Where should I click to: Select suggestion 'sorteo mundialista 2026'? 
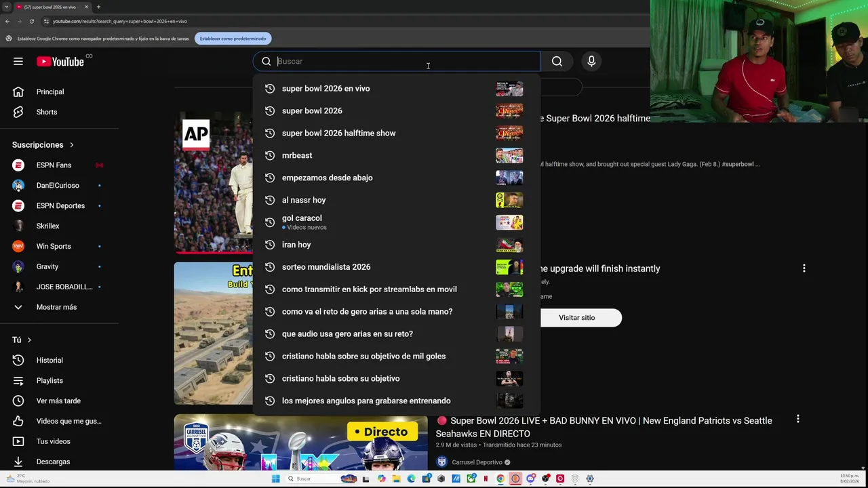coord(397,267)
